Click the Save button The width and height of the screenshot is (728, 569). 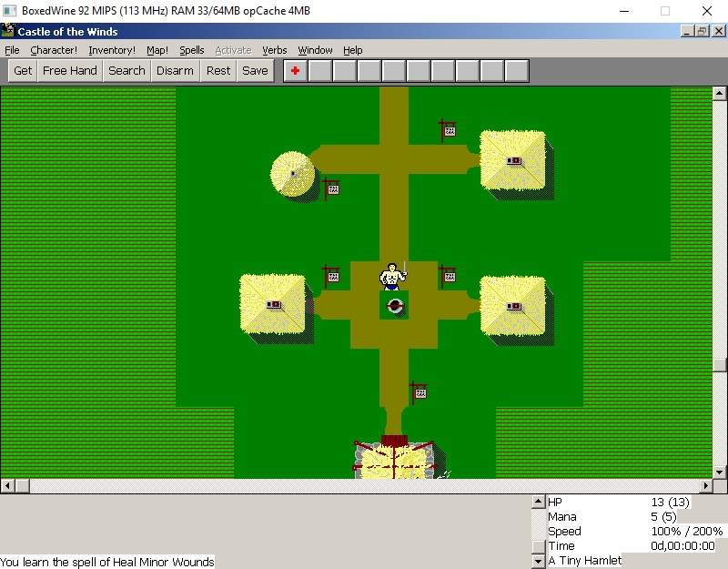point(255,71)
